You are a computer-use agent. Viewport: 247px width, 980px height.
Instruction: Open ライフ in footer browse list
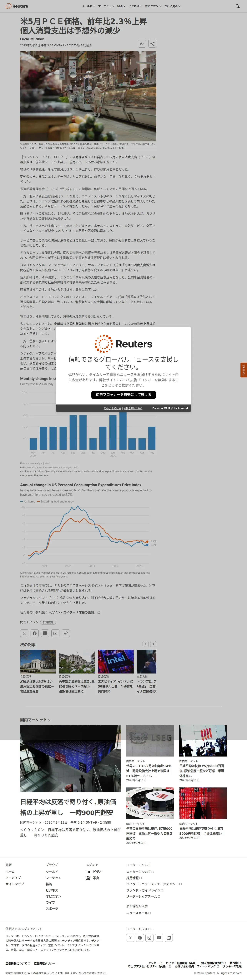click(x=50, y=902)
